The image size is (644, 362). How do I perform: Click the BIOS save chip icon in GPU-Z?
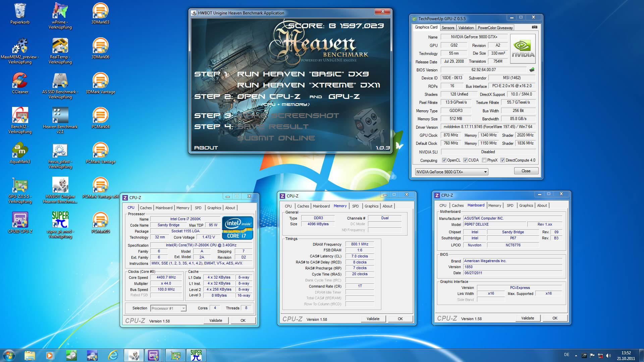(x=532, y=70)
